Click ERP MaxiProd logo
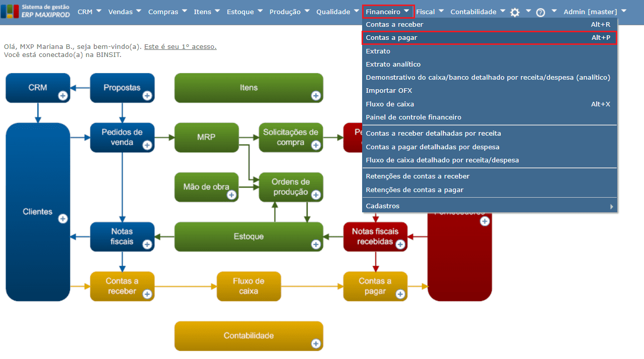644x359 pixels. tap(36, 12)
